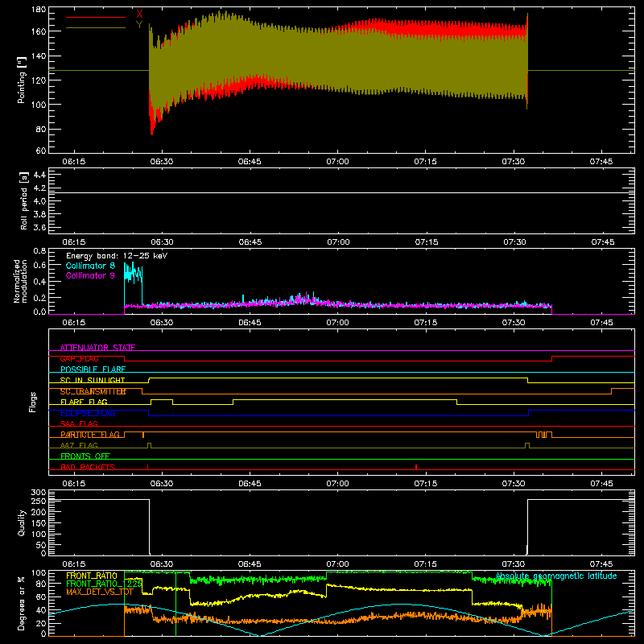Click the 'Collimator 8' legend entry
The image size is (644, 644).
[90, 266]
